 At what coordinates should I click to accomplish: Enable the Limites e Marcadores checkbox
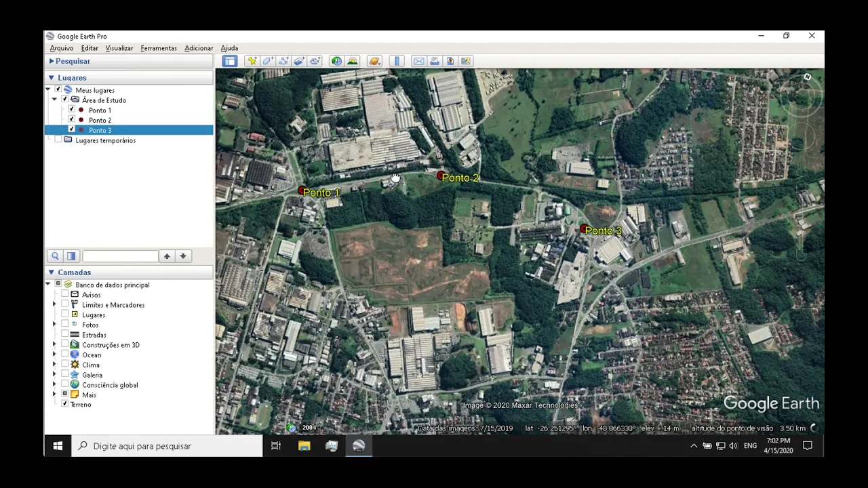pyautogui.click(x=65, y=305)
